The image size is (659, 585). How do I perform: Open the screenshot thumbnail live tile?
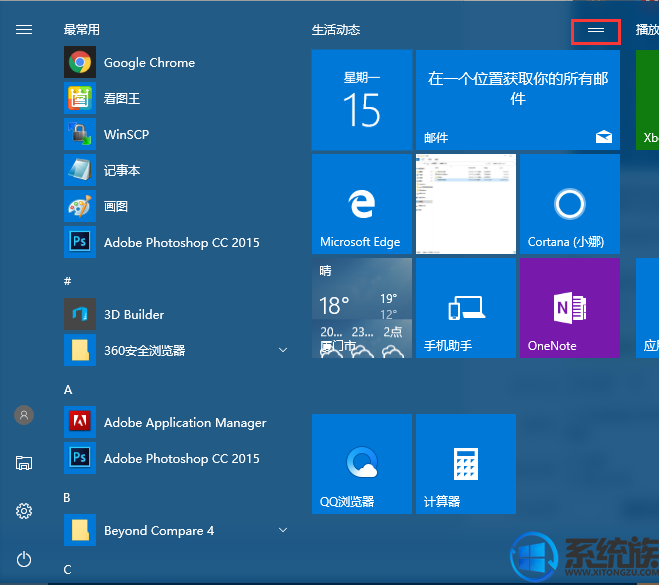tap(466, 204)
